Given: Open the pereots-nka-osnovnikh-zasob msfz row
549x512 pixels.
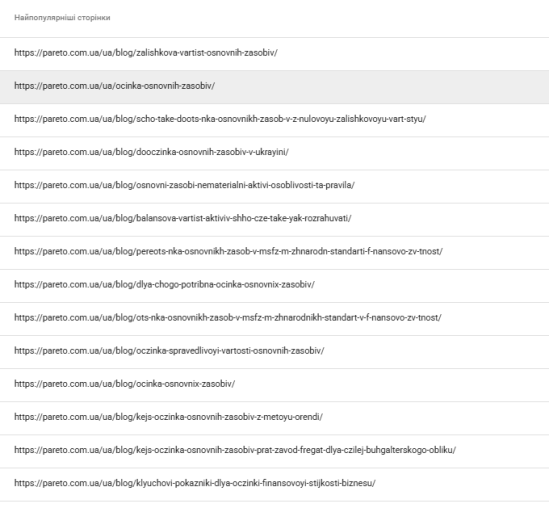Looking at the screenshot, I should [274, 252].
